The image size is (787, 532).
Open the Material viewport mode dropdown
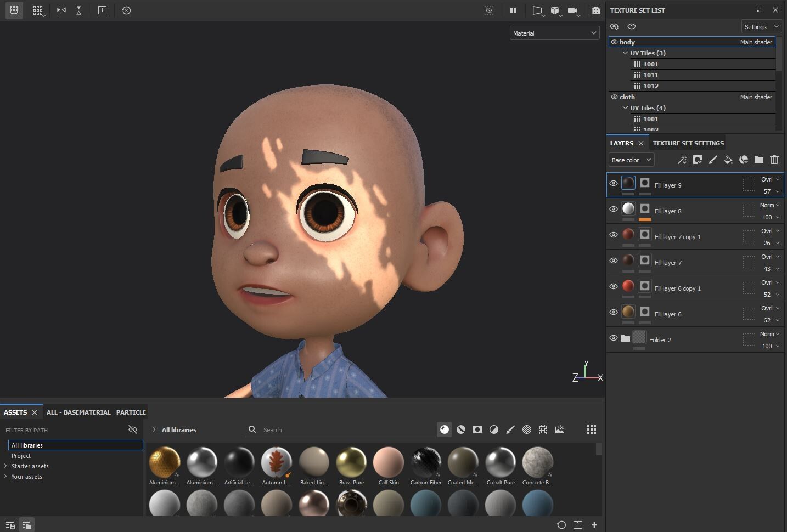click(554, 33)
